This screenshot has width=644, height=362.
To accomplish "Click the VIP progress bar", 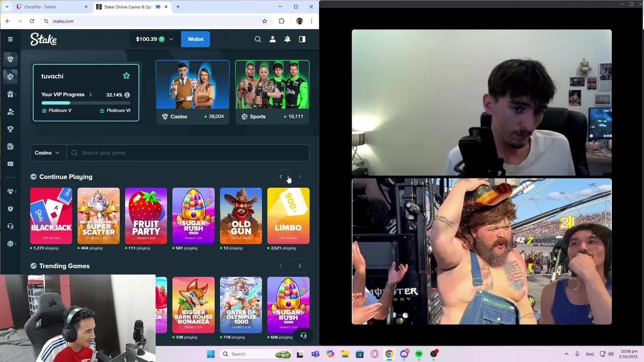I will (x=86, y=103).
